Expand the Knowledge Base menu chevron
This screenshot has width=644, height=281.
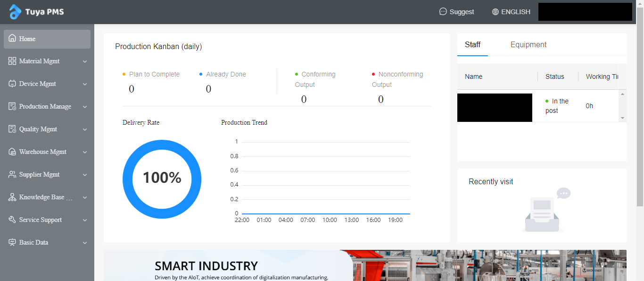tap(85, 197)
